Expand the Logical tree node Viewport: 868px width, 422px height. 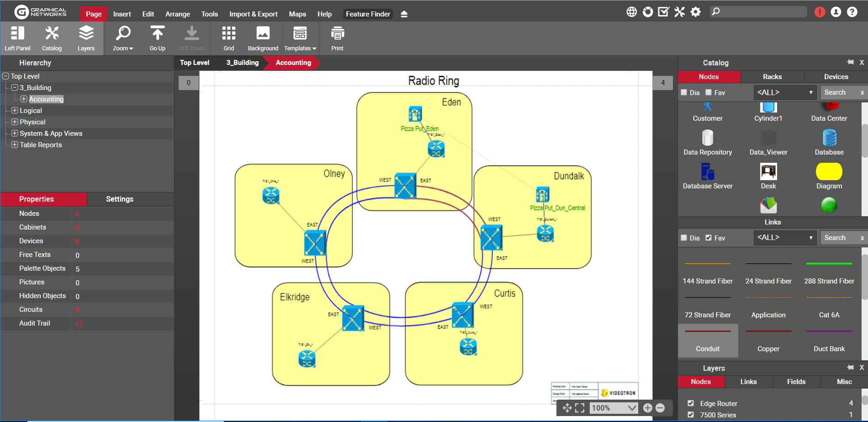[x=15, y=111]
